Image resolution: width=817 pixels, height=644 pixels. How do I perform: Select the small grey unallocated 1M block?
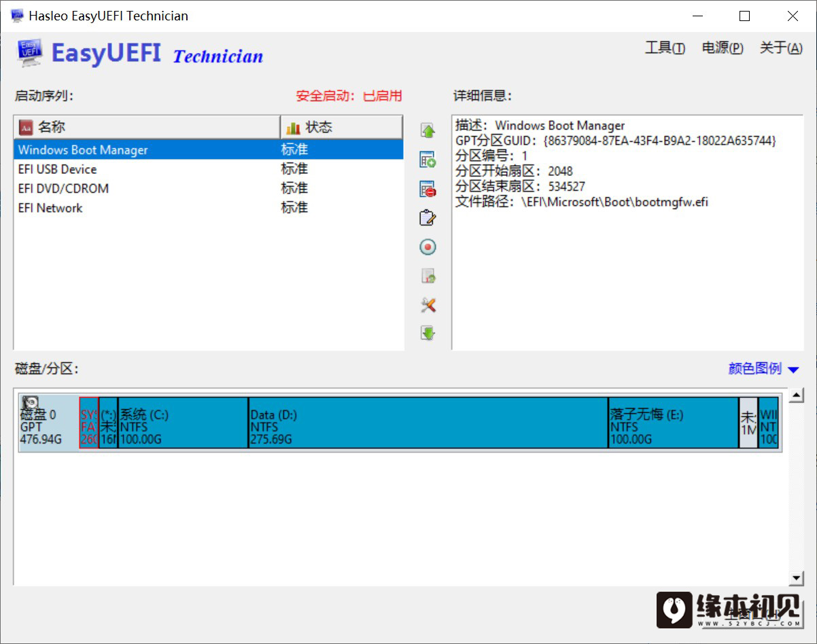pyautogui.click(x=748, y=423)
